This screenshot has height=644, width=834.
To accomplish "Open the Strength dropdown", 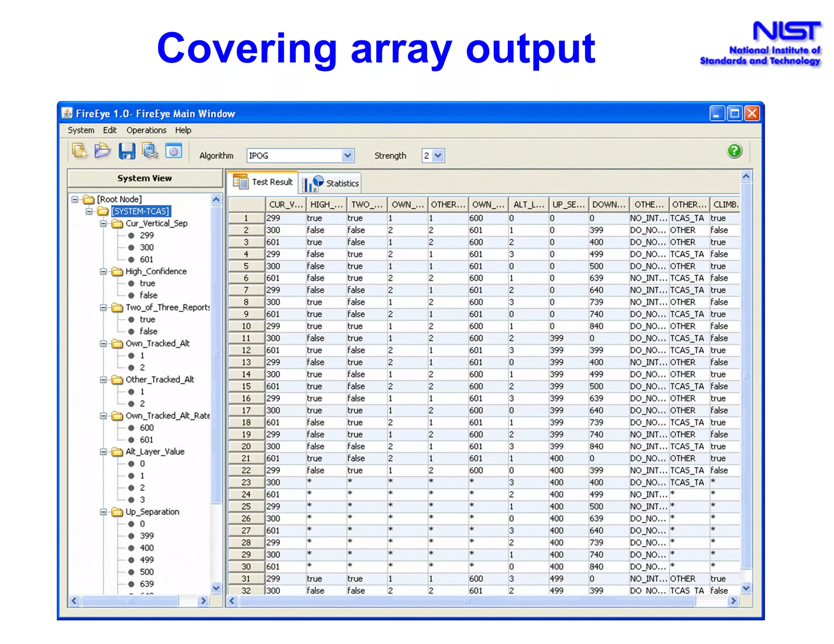I will [x=438, y=156].
